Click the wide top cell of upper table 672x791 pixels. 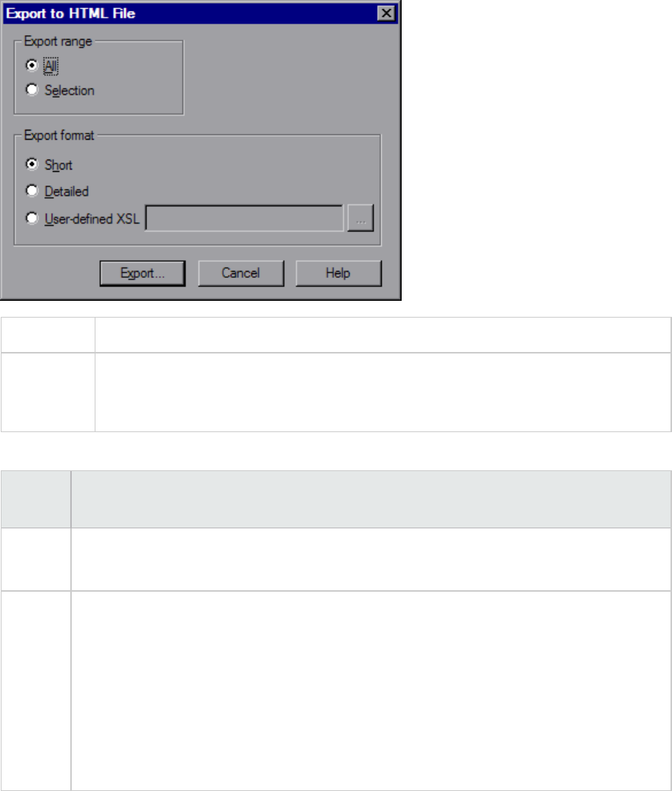[x=383, y=335]
